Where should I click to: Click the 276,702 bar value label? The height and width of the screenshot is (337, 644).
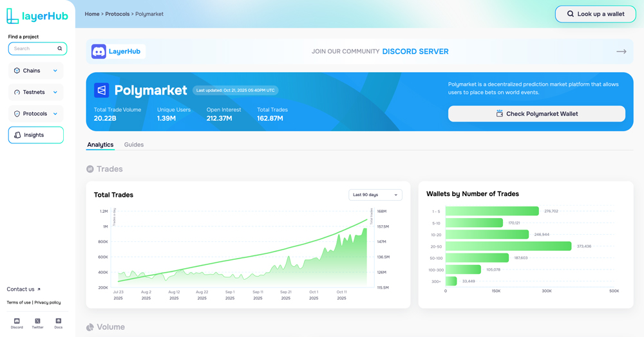(x=551, y=211)
